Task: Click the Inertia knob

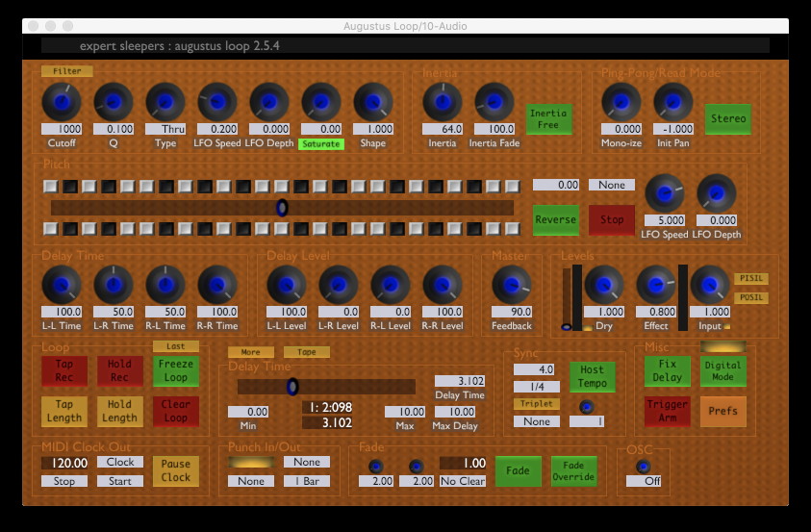Action: 443,102
